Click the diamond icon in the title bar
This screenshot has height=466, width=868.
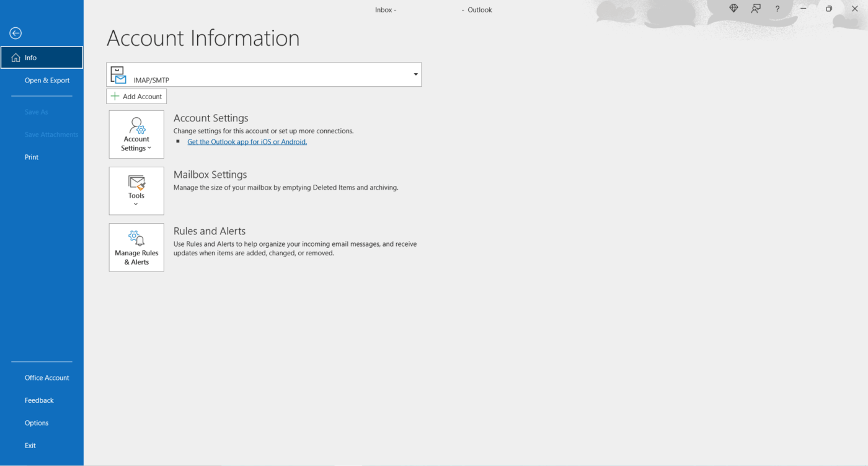tap(733, 9)
